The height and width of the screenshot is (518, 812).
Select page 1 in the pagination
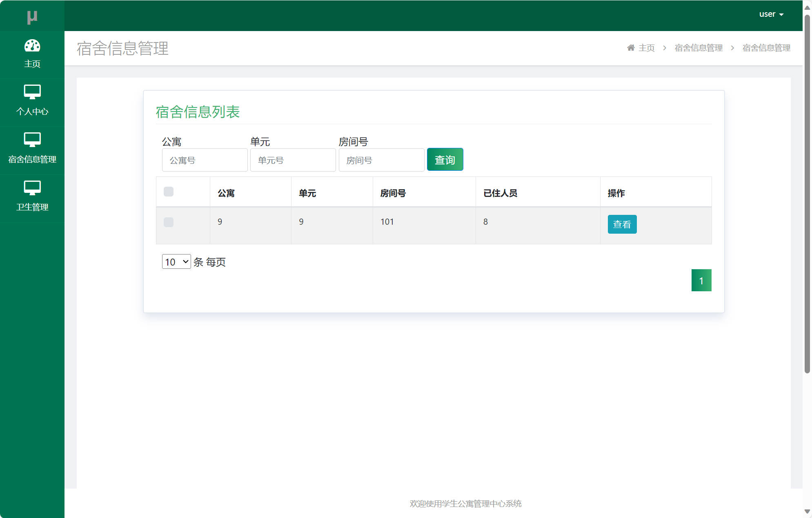tap(701, 280)
